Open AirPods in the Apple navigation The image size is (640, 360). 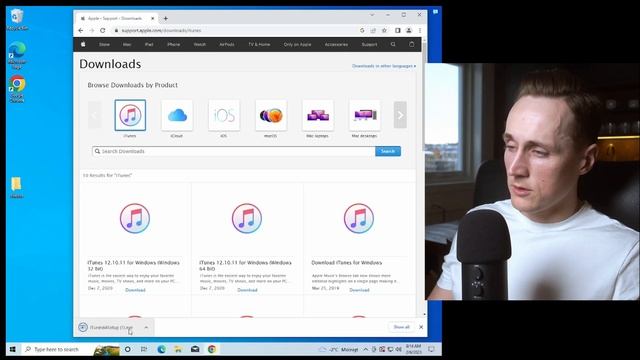227,44
